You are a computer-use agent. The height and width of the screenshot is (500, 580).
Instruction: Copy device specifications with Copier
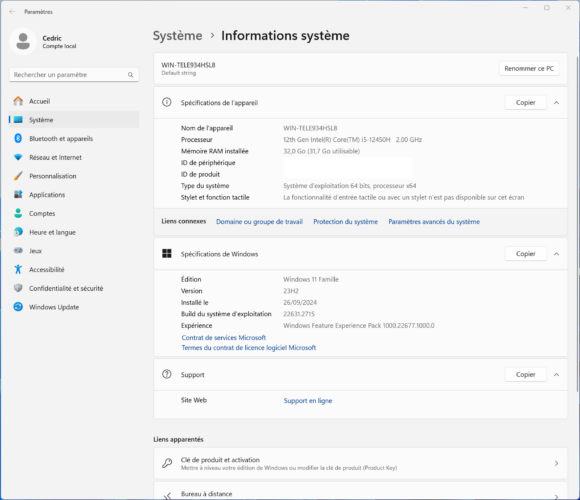click(526, 102)
